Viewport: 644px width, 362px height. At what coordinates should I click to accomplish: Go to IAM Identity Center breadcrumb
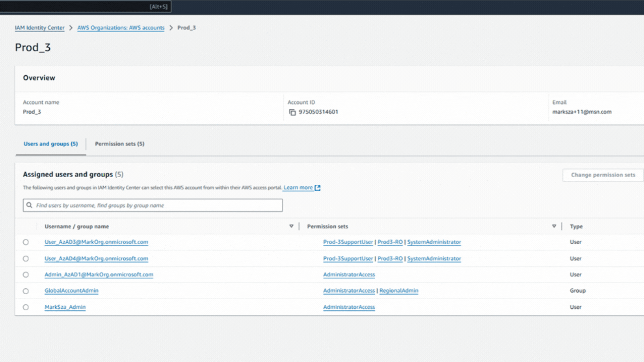[40, 28]
